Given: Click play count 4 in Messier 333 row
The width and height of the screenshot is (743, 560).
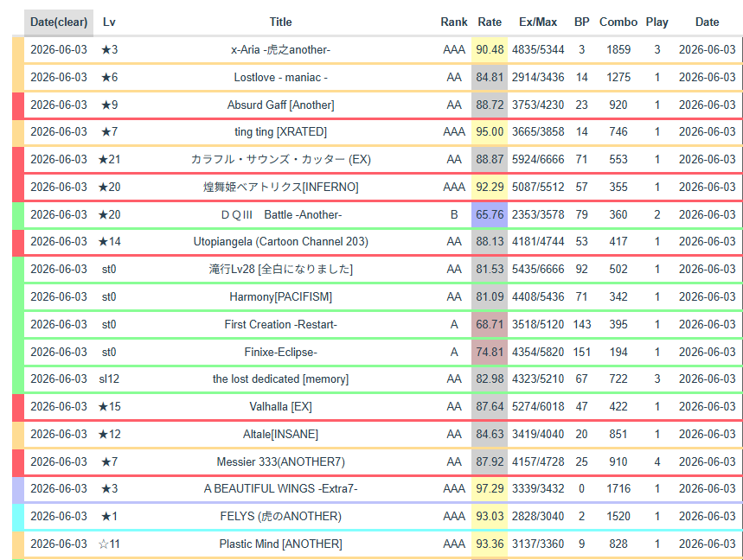Looking at the screenshot, I should 657,461.
